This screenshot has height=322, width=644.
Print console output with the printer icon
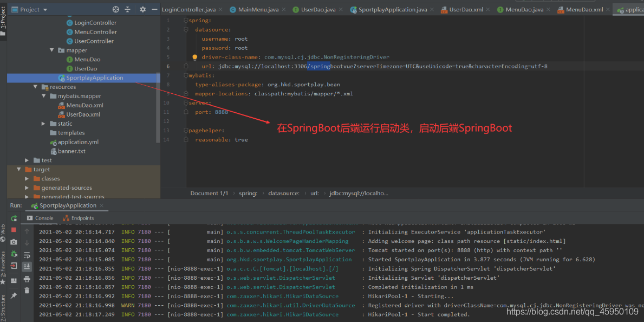point(27,279)
